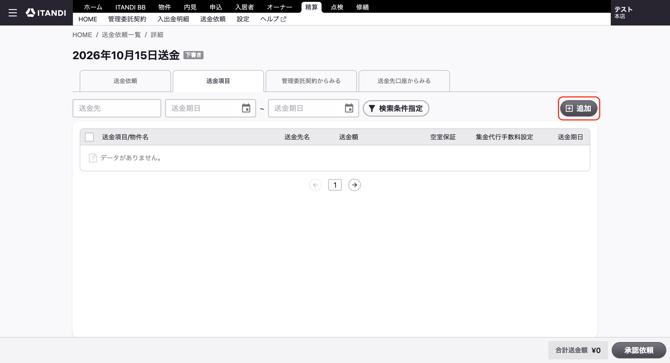
Task: Click the 送金額 column header
Action: (x=349, y=137)
